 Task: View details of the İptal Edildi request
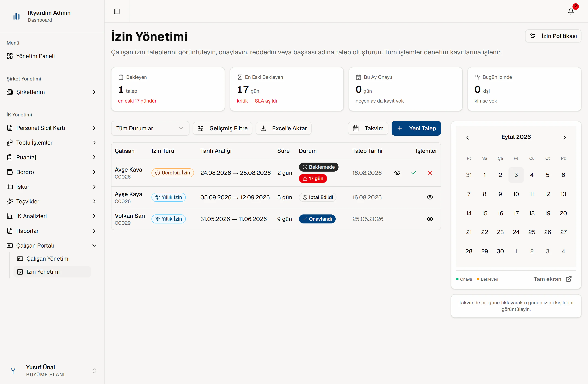430,197
